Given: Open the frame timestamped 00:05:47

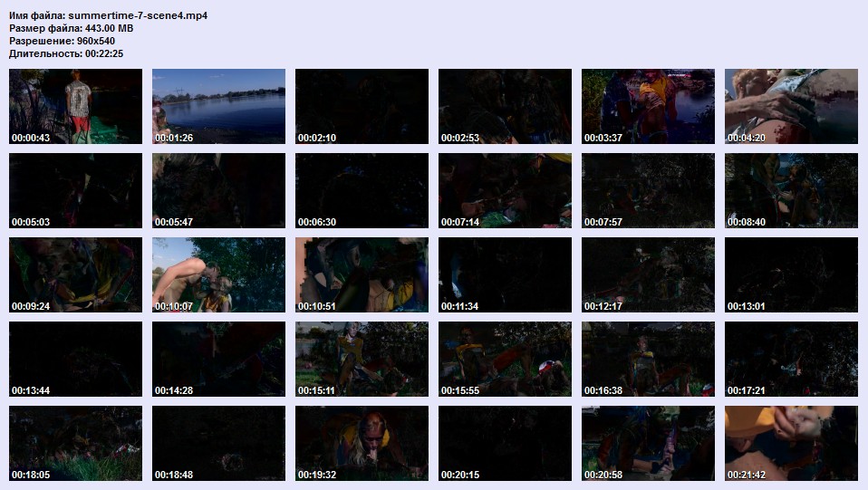Looking at the screenshot, I should pos(218,190).
